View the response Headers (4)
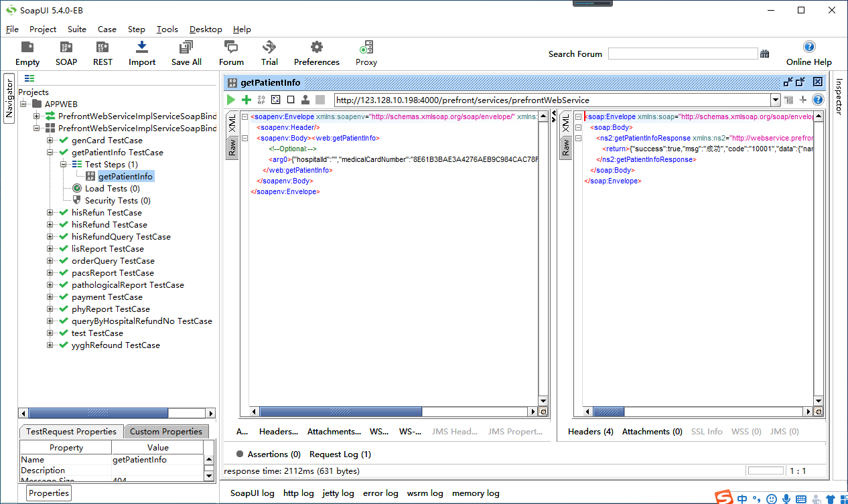Viewport: 848px width, 504px height. [x=590, y=431]
